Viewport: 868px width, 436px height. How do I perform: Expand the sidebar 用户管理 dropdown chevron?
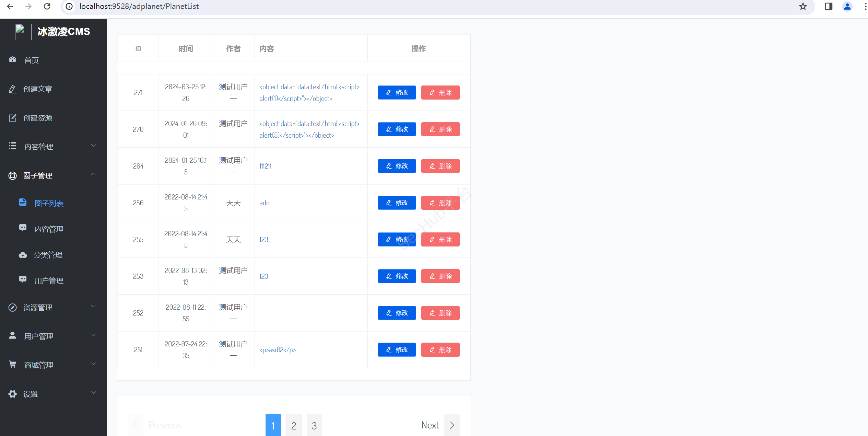click(x=93, y=335)
